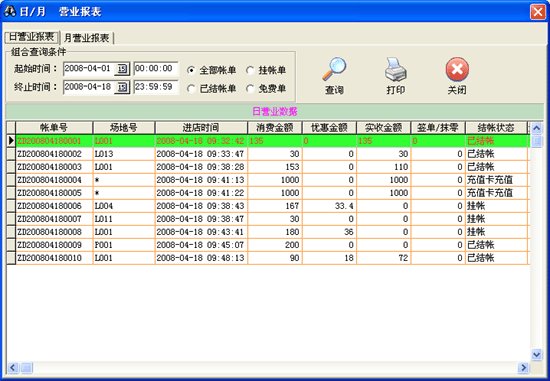This screenshot has height=381, width=550.
Task: Click the vertical scrollbar up arrow
Action: [x=536, y=128]
